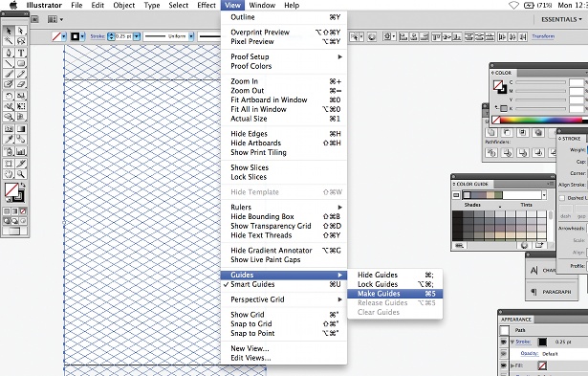
Task: Open the stroke color dropdown in control bar
Action: [x=82, y=36]
